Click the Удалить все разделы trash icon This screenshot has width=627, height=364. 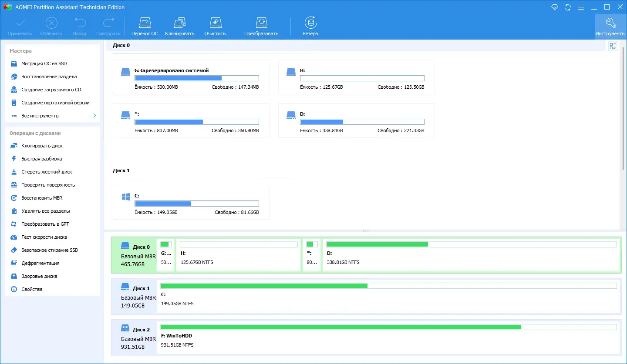coord(13,211)
